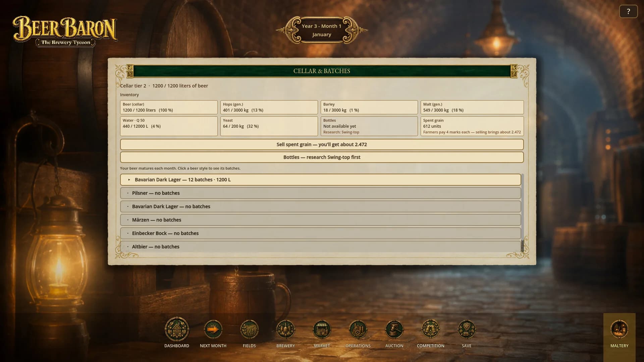This screenshot has width=644, height=362.
Task: Click the Märzen — no batches row
Action: click(320, 220)
